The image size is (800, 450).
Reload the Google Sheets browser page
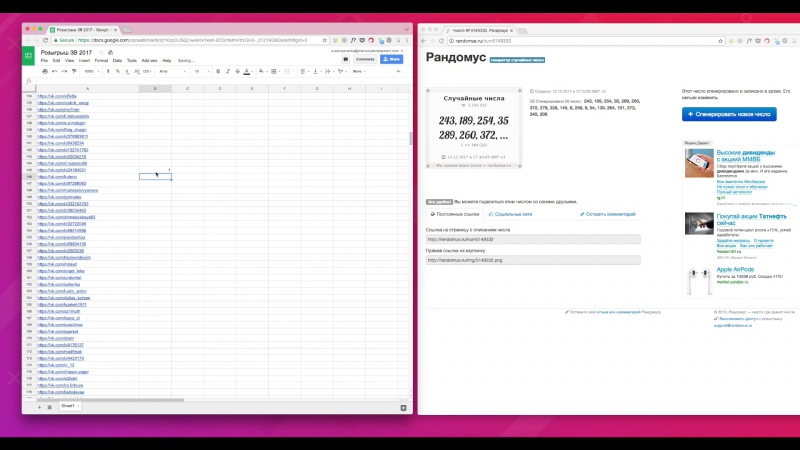(45, 40)
